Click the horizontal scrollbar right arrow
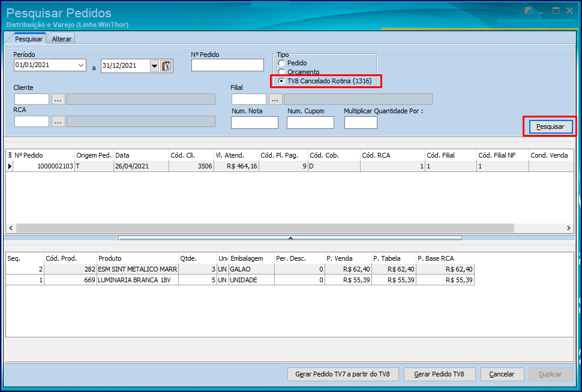 [568, 228]
